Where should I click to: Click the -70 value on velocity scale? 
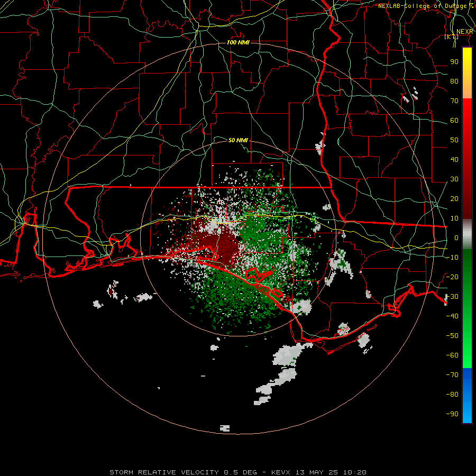coord(452,375)
